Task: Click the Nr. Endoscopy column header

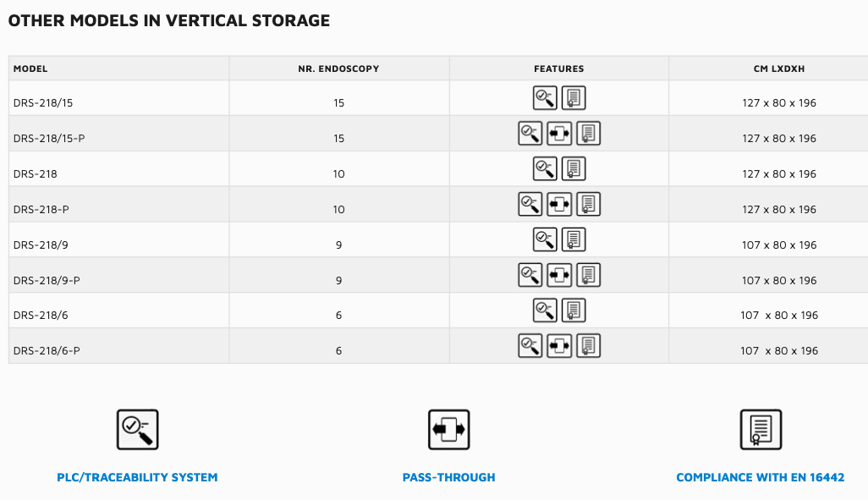Action: 338,69
